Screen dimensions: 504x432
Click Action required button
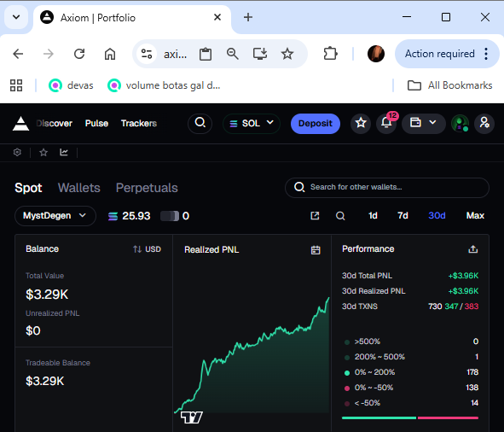tap(447, 54)
